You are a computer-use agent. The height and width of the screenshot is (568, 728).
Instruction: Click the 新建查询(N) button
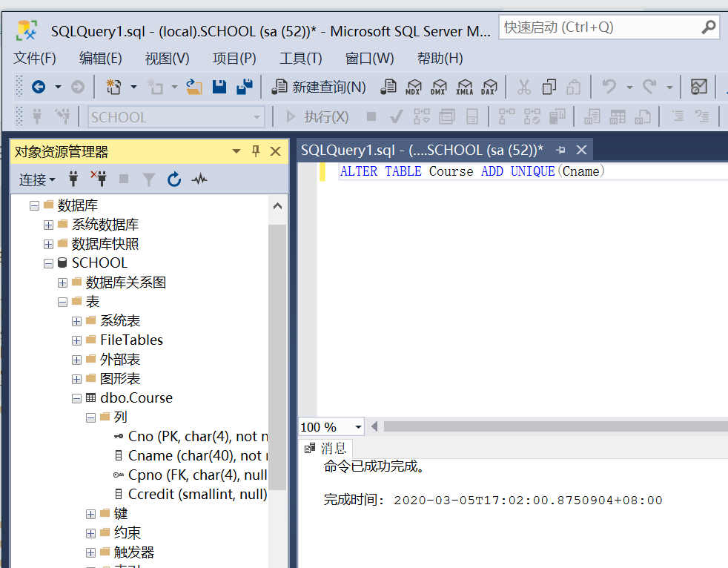[x=319, y=87]
